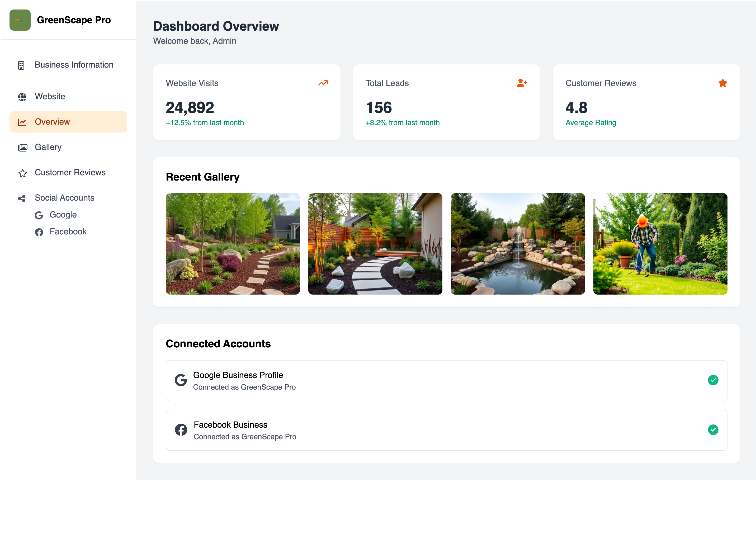
Task: Open the Website section in sidebar
Action: tap(50, 97)
